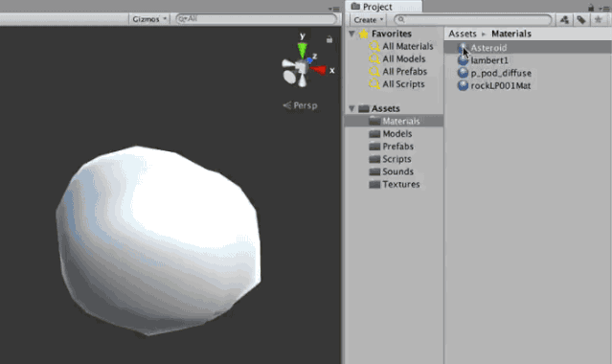This screenshot has width=612, height=364.
Task: Click the rockLP001Mat material sphere icon
Action: [463, 85]
